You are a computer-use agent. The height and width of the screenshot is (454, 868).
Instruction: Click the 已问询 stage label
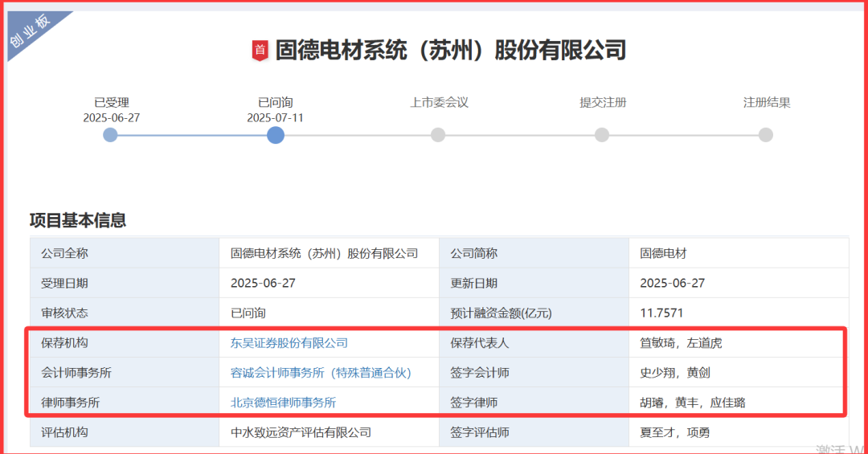(x=275, y=102)
